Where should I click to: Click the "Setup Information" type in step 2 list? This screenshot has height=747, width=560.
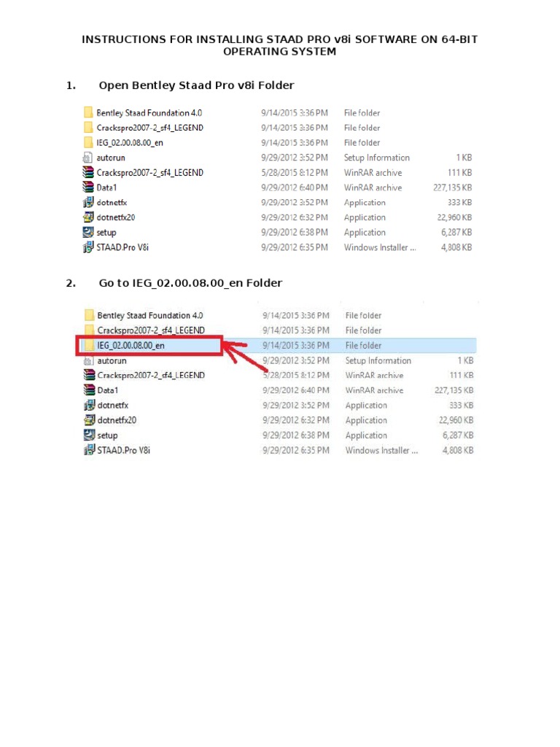[x=378, y=360]
